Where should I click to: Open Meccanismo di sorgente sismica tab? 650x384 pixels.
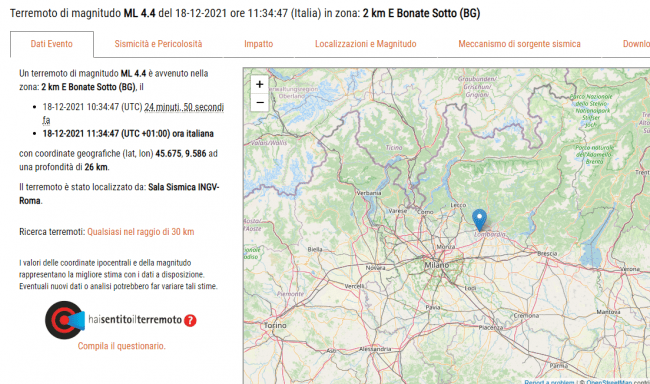[x=519, y=44]
